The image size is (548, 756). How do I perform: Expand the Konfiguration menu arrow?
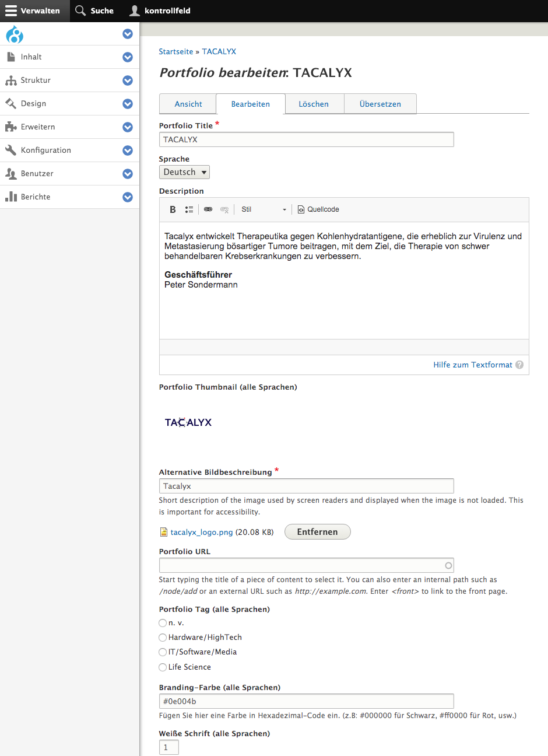(128, 150)
